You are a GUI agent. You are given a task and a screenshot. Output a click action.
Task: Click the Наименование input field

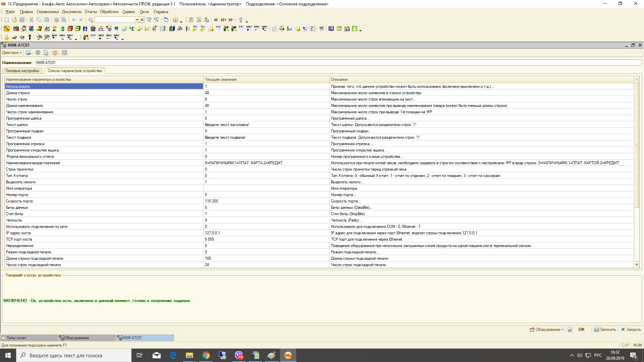(x=338, y=62)
